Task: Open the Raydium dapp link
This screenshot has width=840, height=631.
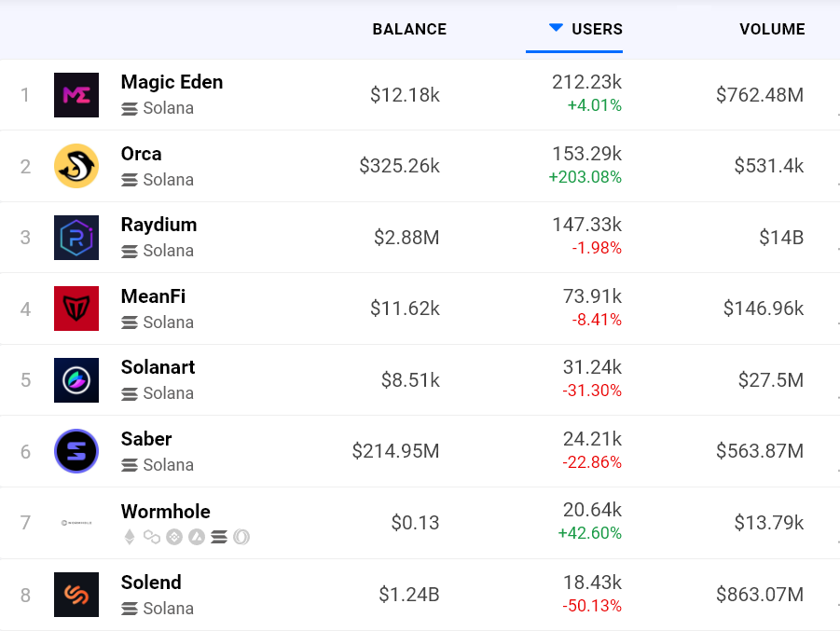Action: [x=158, y=225]
